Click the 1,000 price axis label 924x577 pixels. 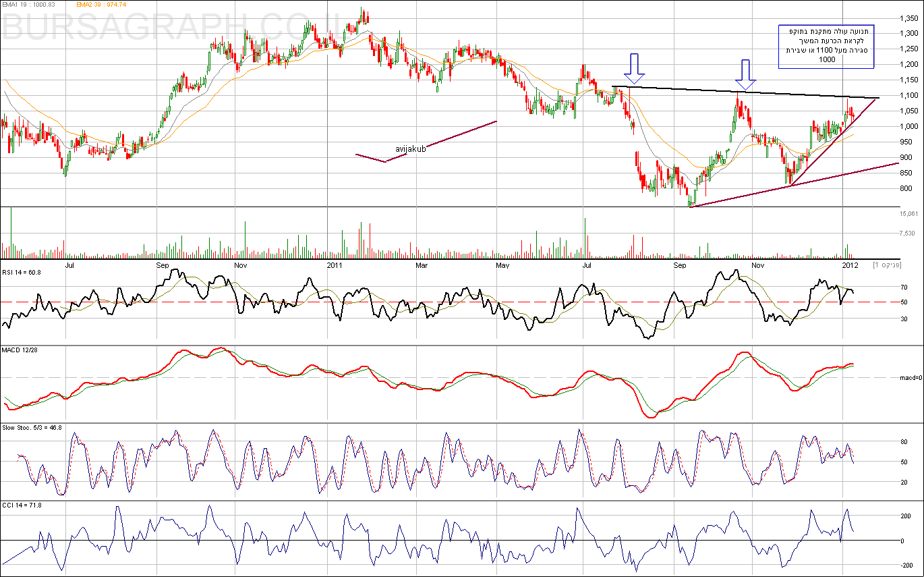[908, 126]
